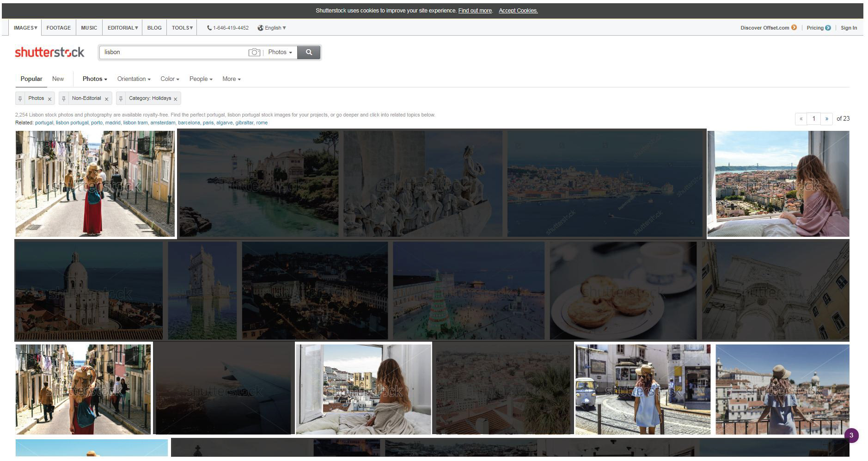Remove the Category: Holidays filter chip
Viewport: 868px width, 461px height.
click(x=175, y=99)
